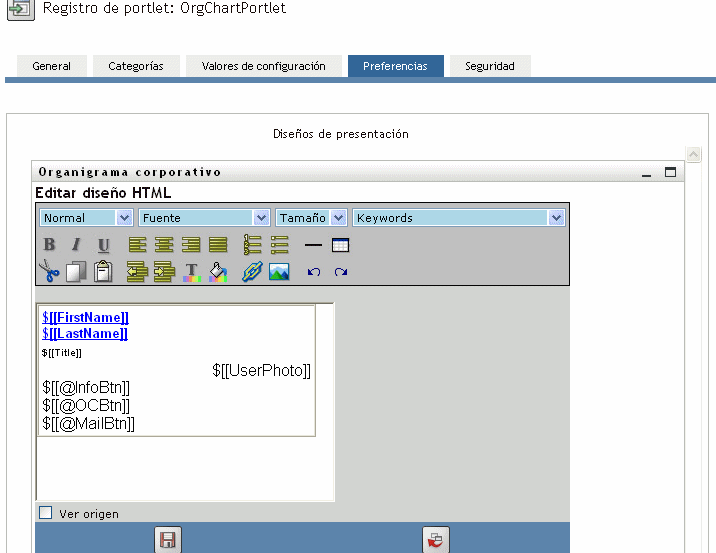Select the Preferencias tab
716x553 pixels.
coord(395,66)
